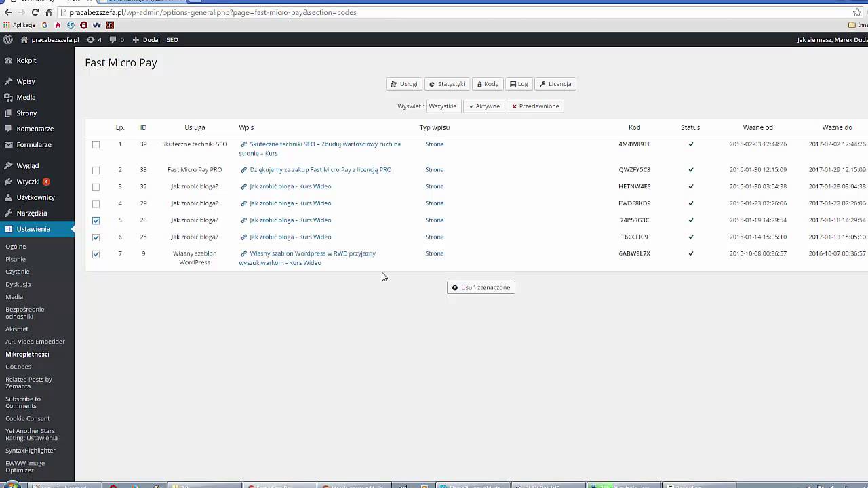Open the SEO admin bar menu
This screenshot has height=488, width=868.
coord(172,39)
